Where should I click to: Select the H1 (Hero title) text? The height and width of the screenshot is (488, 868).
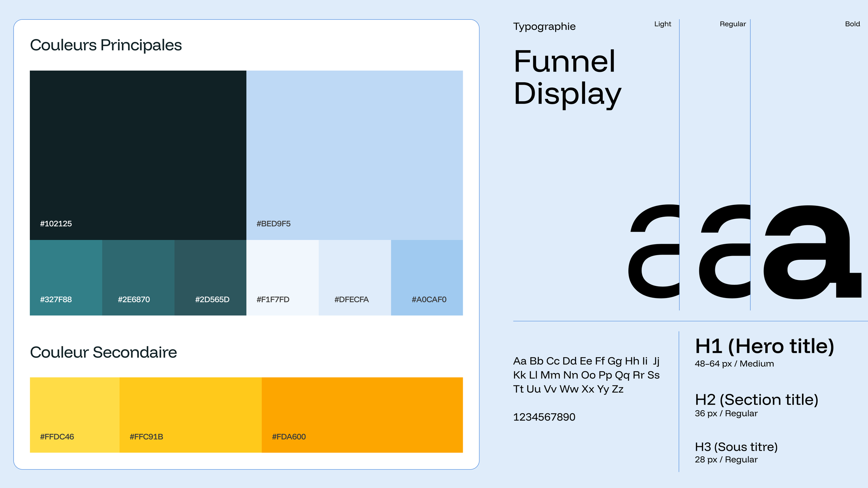click(x=764, y=346)
